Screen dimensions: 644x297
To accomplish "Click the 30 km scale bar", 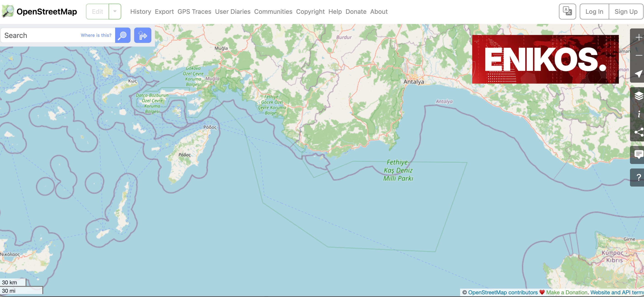I will coord(13,282).
